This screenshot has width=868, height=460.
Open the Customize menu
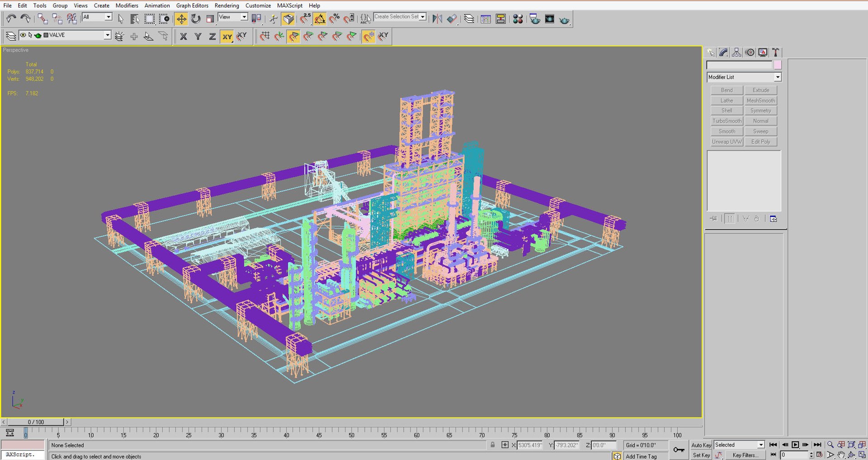[x=258, y=5]
